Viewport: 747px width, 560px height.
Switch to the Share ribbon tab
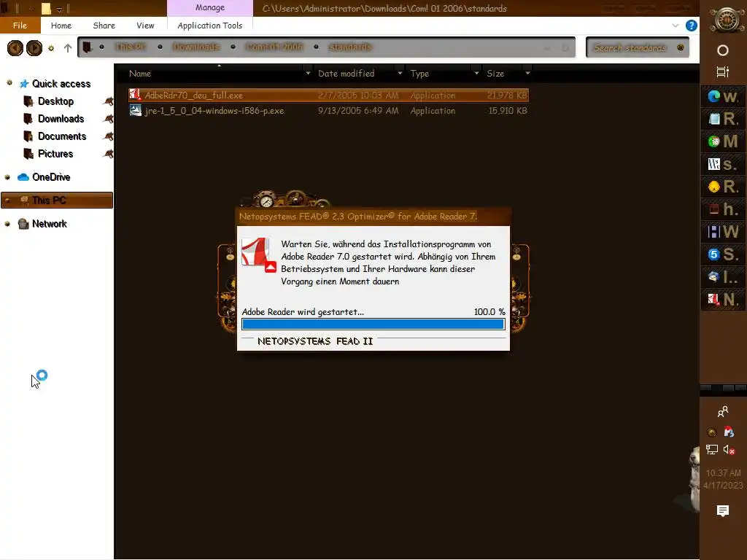point(104,26)
